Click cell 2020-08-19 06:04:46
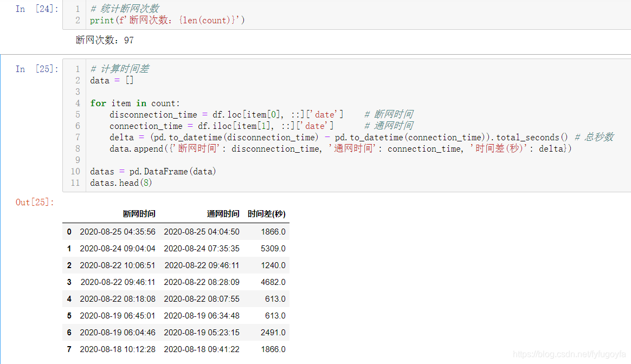 click(x=118, y=333)
